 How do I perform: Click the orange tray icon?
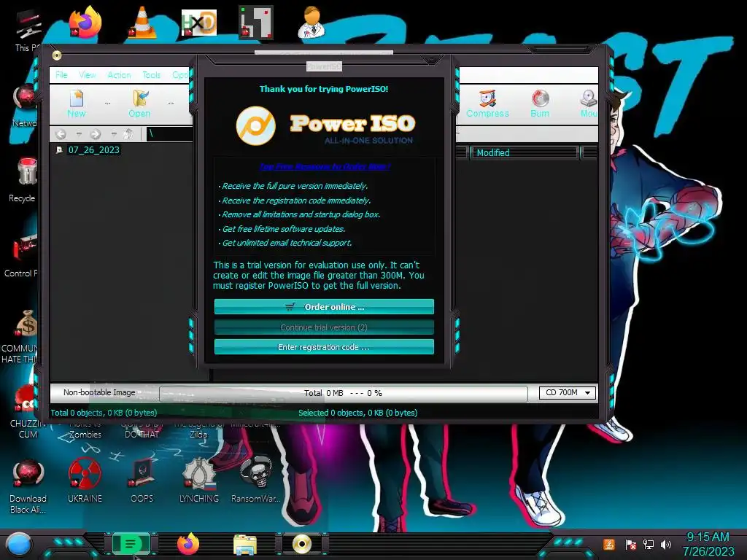coord(609,544)
